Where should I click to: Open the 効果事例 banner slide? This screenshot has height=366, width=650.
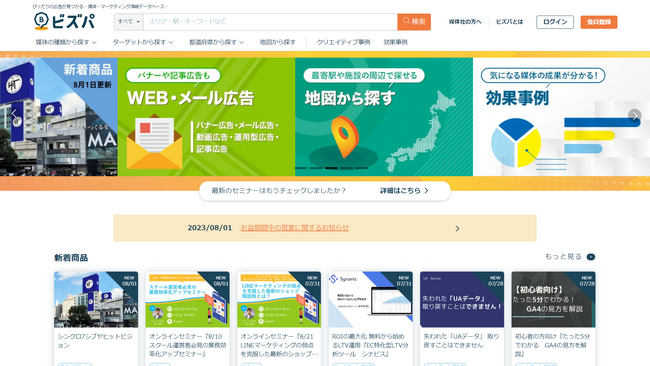click(561, 117)
